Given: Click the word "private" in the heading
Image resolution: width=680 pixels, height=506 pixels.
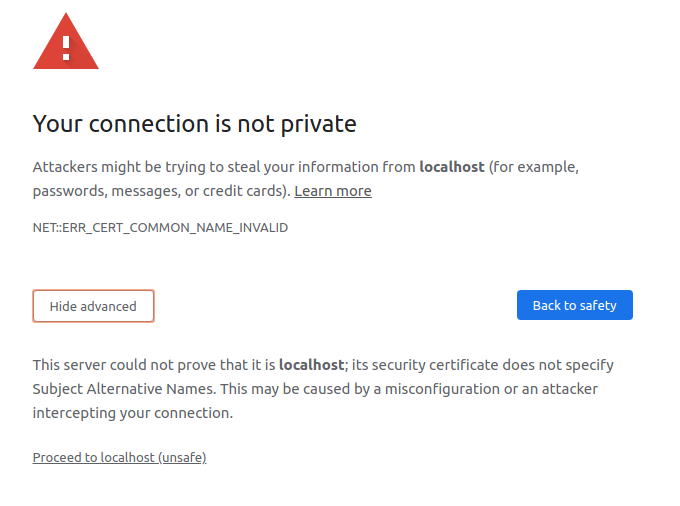Looking at the screenshot, I should (x=318, y=125).
